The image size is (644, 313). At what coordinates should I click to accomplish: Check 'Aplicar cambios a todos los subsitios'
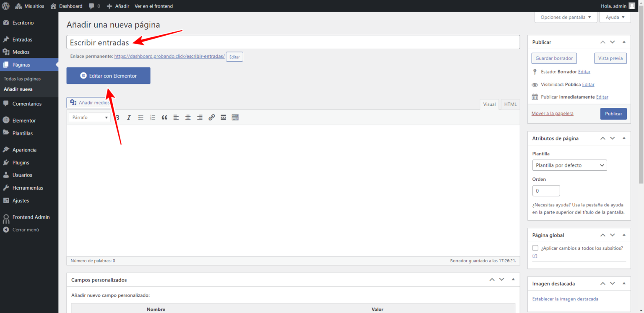coord(535,248)
